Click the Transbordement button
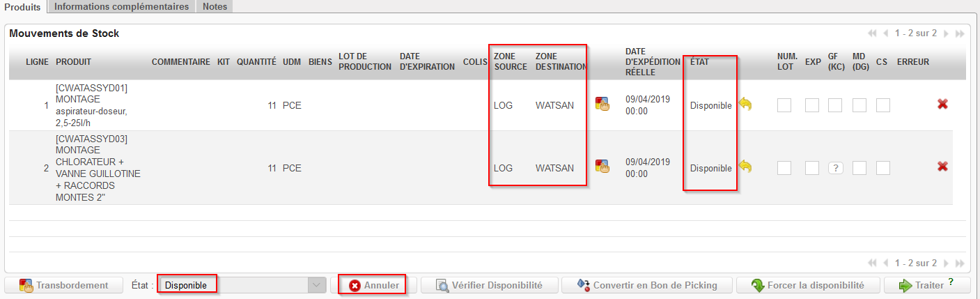980x299 pixels. click(x=63, y=285)
